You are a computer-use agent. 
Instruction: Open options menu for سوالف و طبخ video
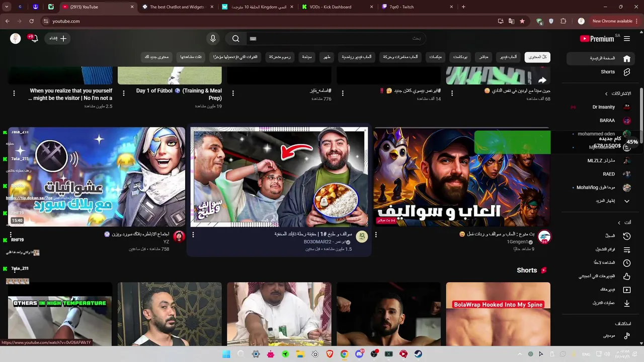pos(193,235)
